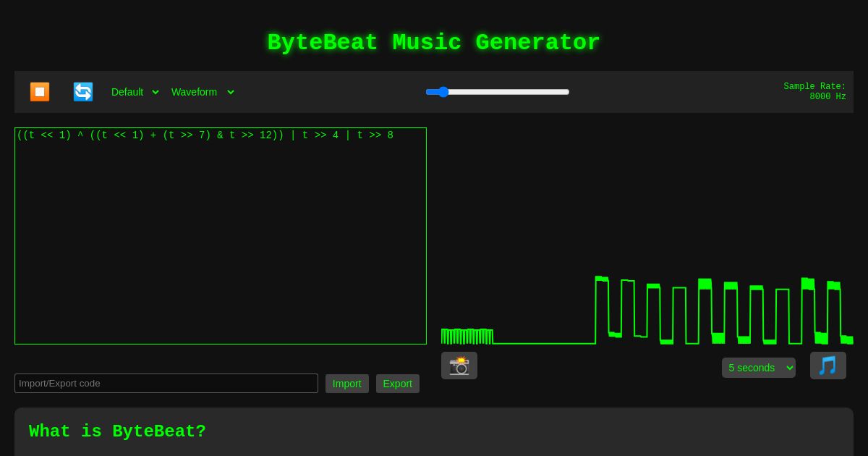Expand the chevron on the duration selector

point(789,368)
